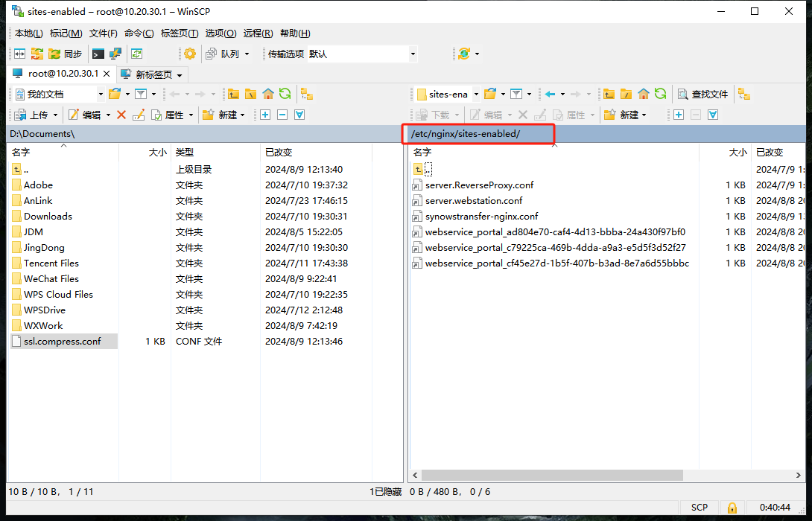
Task: Click the 查找文件 button
Action: click(702, 94)
